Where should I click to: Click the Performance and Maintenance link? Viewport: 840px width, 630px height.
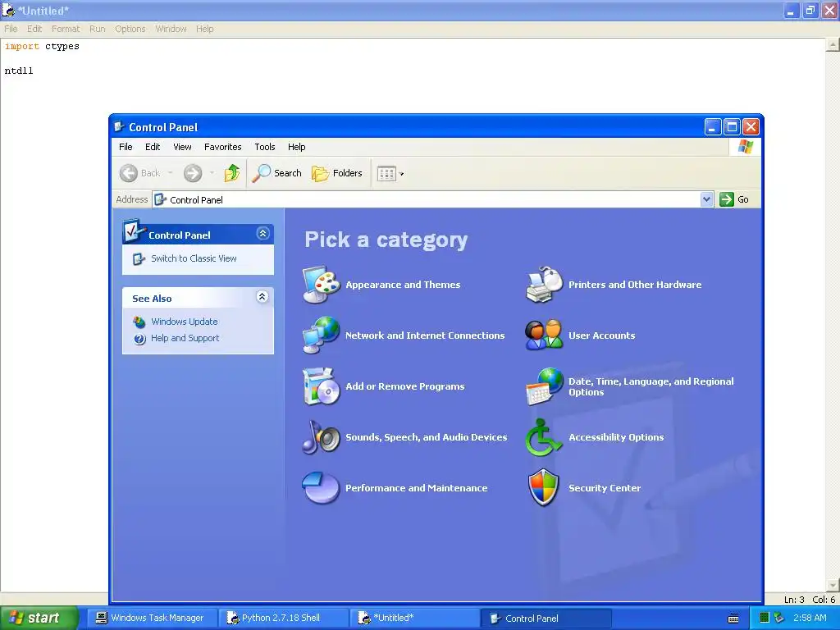tap(416, 489)
